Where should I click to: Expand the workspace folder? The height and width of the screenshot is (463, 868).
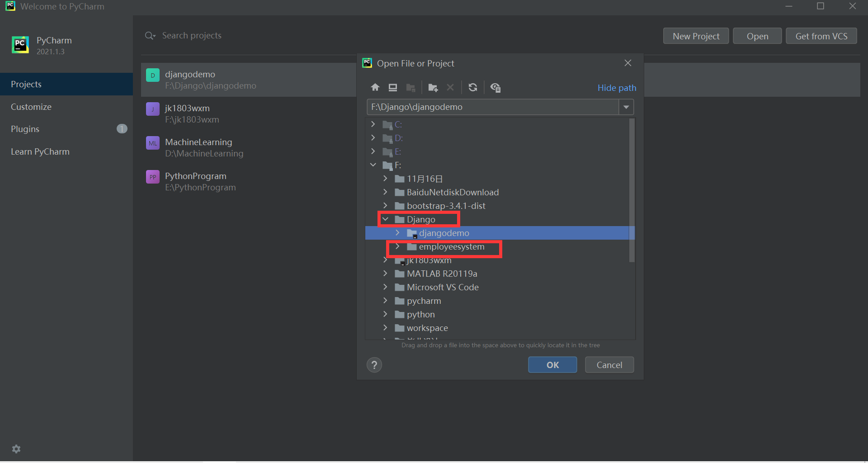point(385,327)
